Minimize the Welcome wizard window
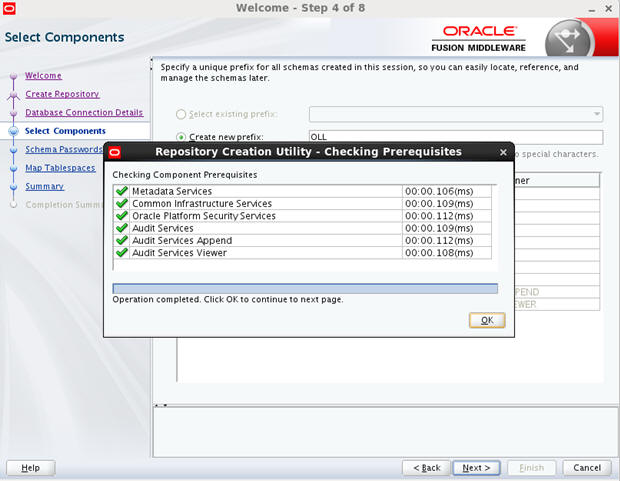620x481 pixels. (x=592, y=9)
